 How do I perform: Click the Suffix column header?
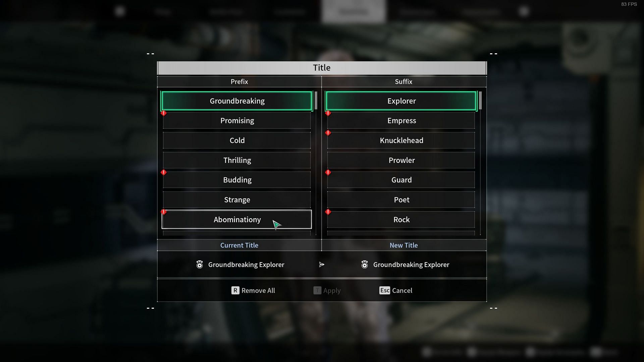[x=404, y=81]
